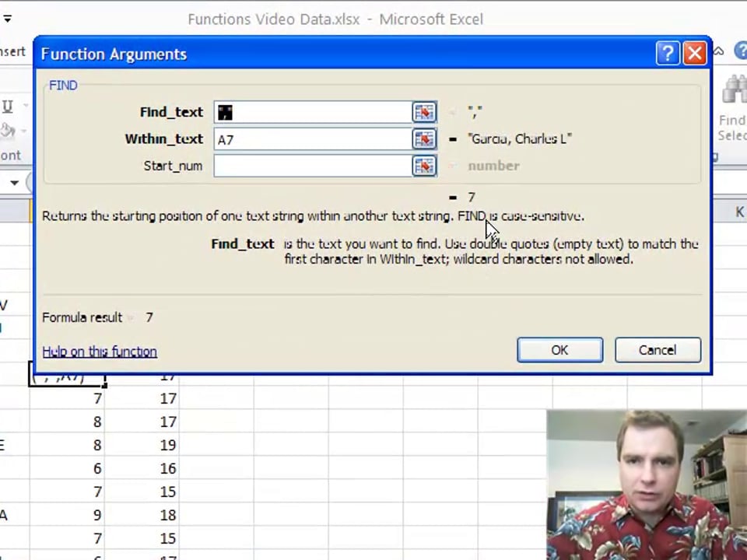Viewport: 747px width, 560px height.
Task: Open Quick Access Toolbar customize dropdown
Action: click(x=7, y=19)
